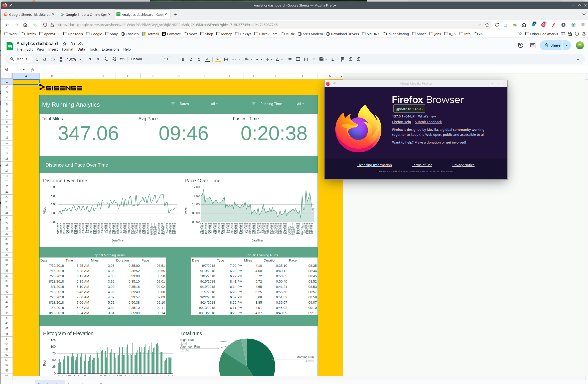588x384 pixels.
Task: Open Running Time All filter dropdown
Action: [x=301, y=104]
